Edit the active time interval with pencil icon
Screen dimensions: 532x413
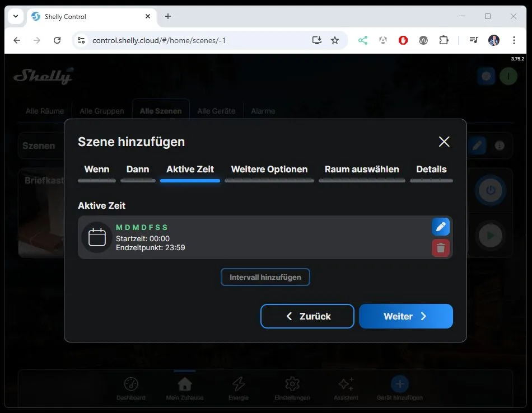(441, 227)
